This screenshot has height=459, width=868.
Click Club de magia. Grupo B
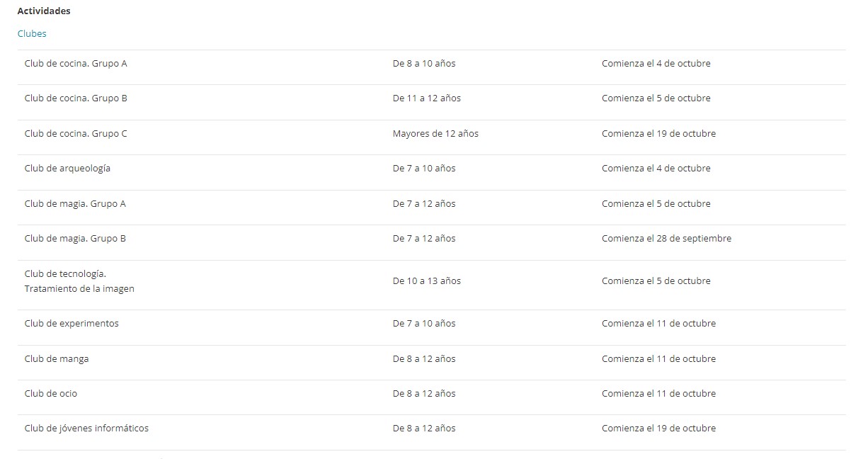click(x=75, y=239)
